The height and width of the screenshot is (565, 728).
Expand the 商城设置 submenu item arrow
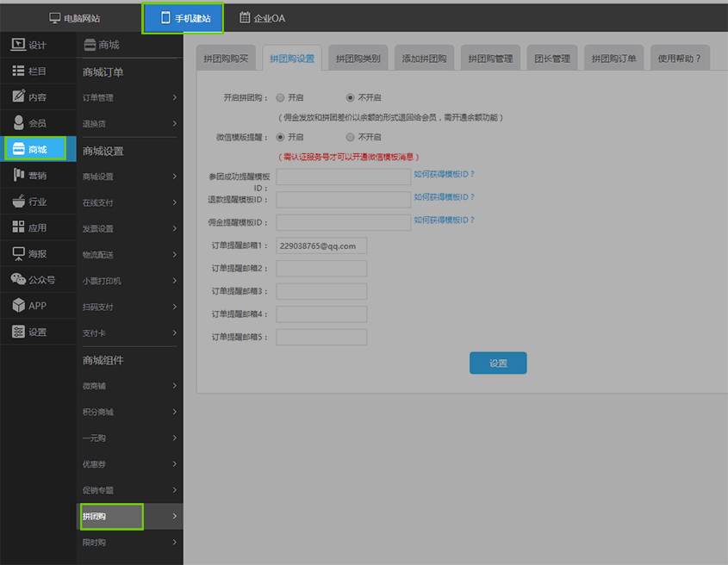coord(175,177)
